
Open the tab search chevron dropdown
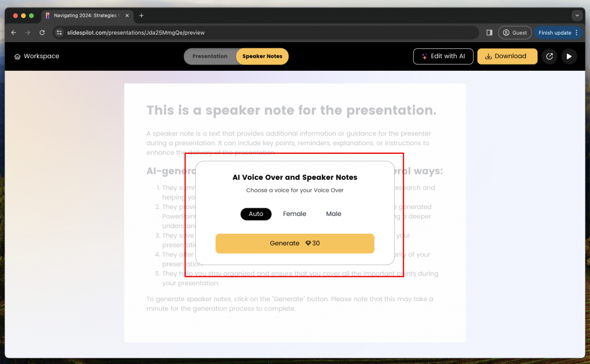coord(577,16)
